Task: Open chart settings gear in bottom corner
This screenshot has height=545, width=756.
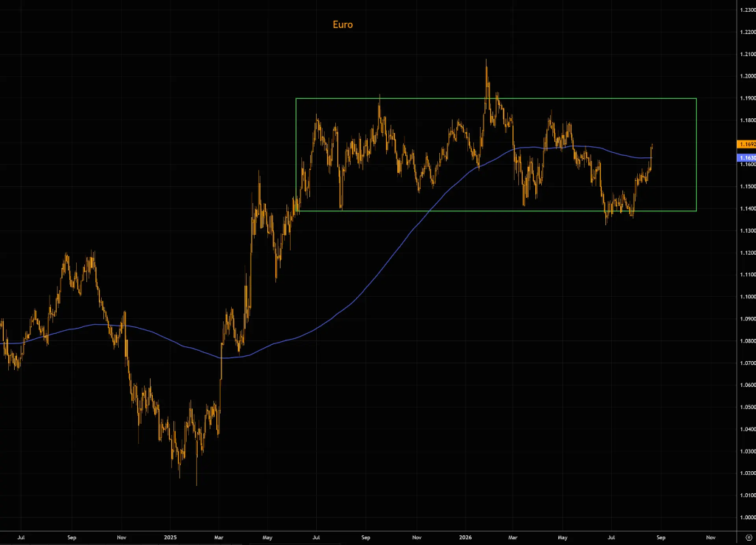Action: click(x=749, y=538)
